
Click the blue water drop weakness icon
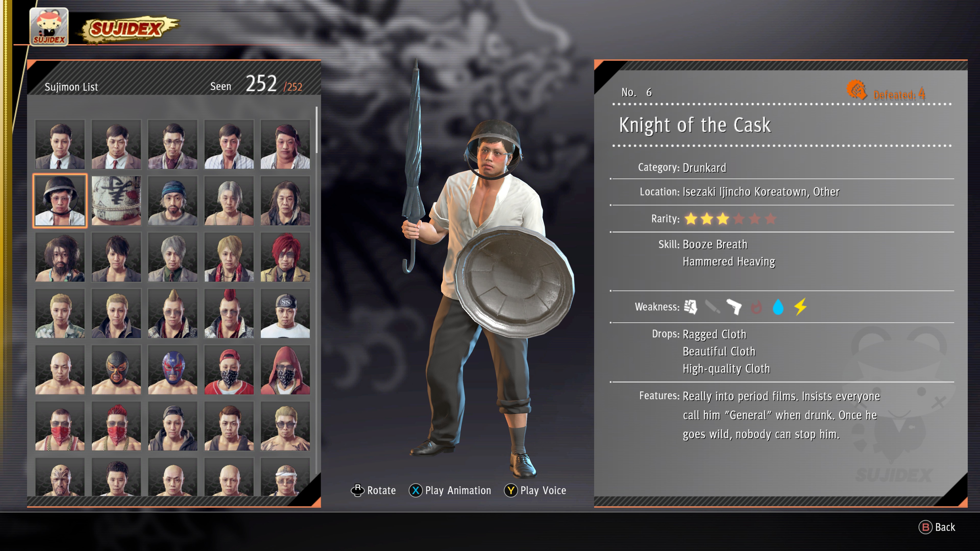(x=778, y=307)
